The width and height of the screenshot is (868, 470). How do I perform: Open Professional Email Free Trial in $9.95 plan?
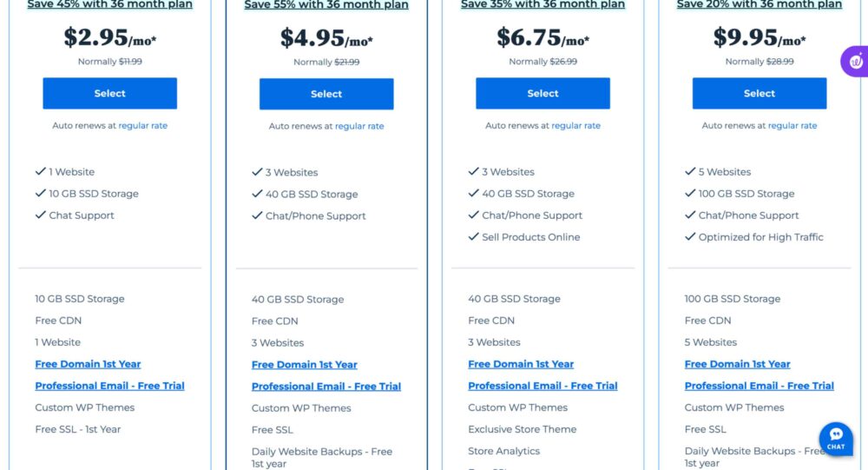(x=759, y=386)
